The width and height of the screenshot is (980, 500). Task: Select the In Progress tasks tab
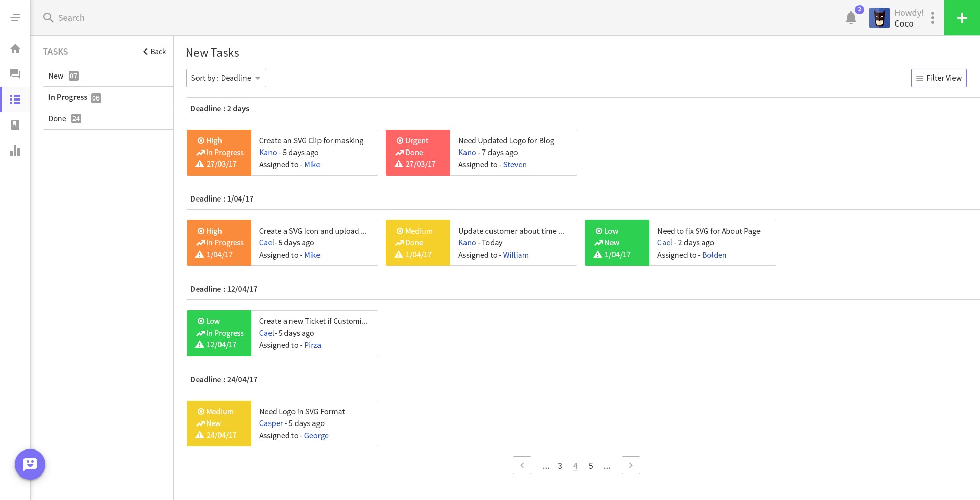tap(108, 97)
